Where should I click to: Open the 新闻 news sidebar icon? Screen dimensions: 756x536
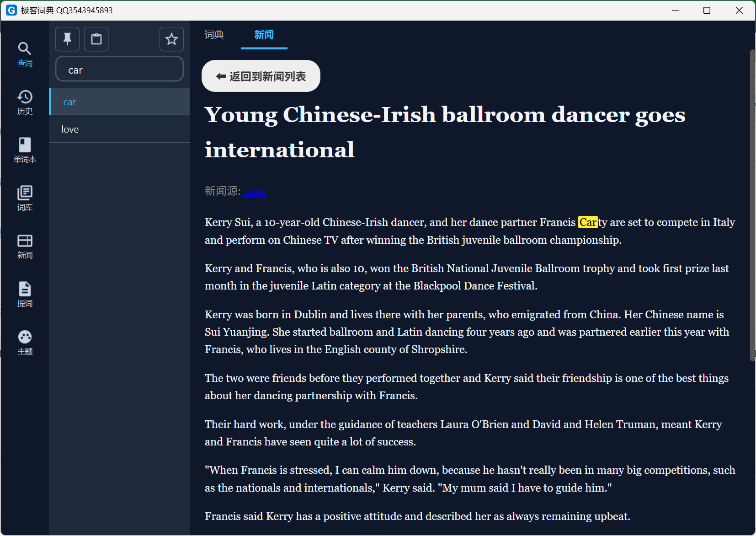[25, 246]
